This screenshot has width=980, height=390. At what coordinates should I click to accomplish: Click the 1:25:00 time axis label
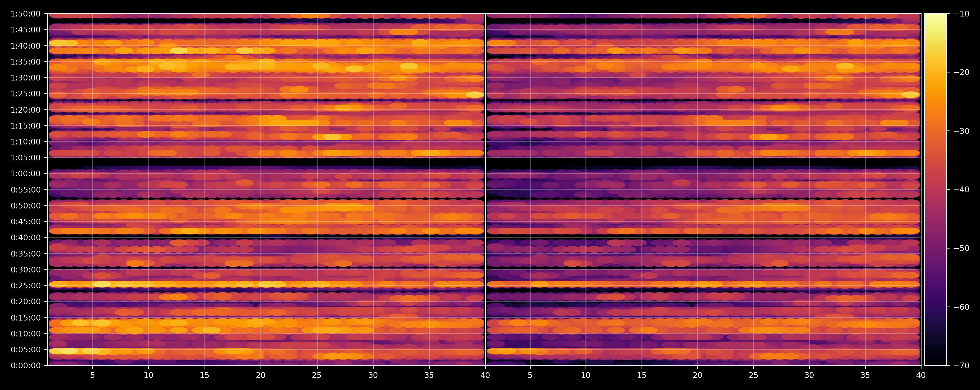click(x=25, y=94)
